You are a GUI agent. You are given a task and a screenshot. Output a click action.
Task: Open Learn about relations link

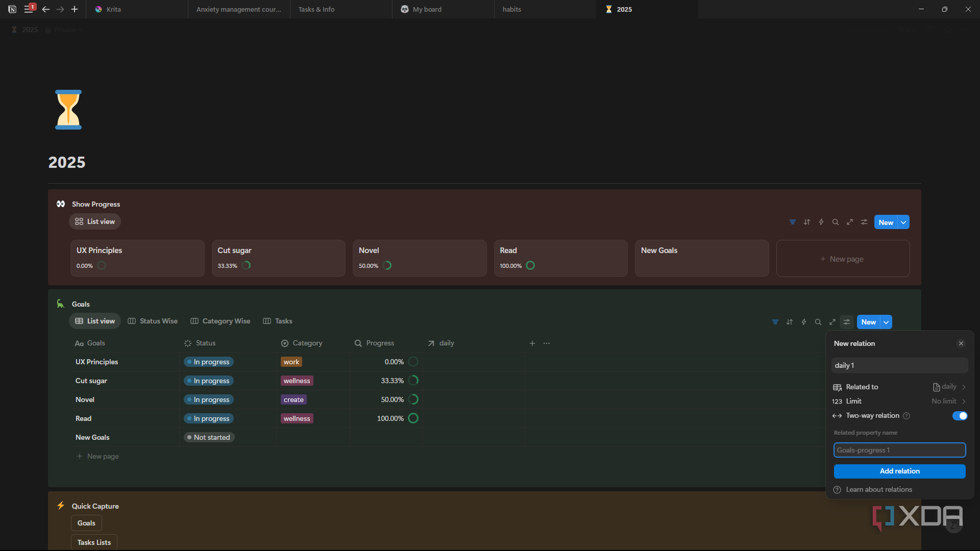pos(873,489)
